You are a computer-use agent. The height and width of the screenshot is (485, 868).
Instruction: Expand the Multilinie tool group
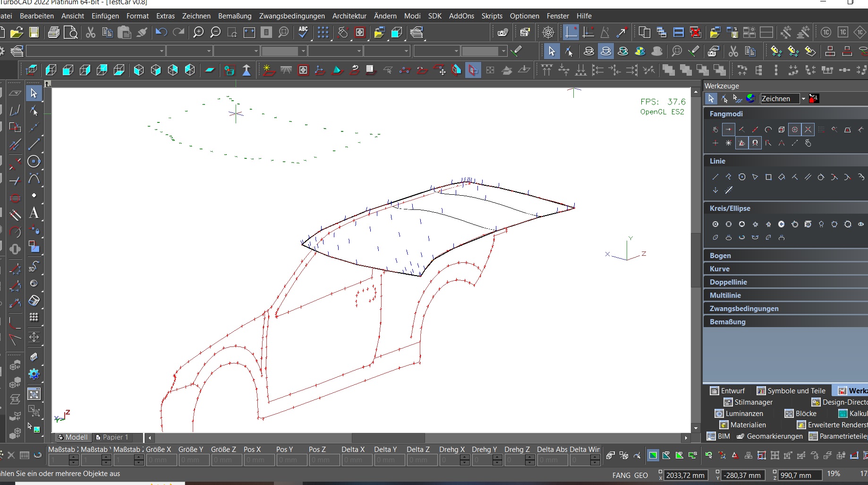pos(785,295)
